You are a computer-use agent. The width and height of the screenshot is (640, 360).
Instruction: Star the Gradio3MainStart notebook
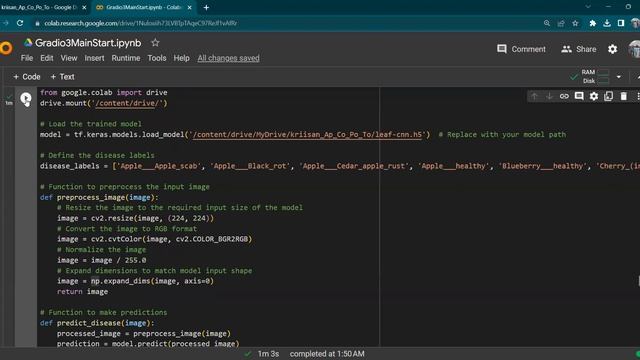point(155,42)
